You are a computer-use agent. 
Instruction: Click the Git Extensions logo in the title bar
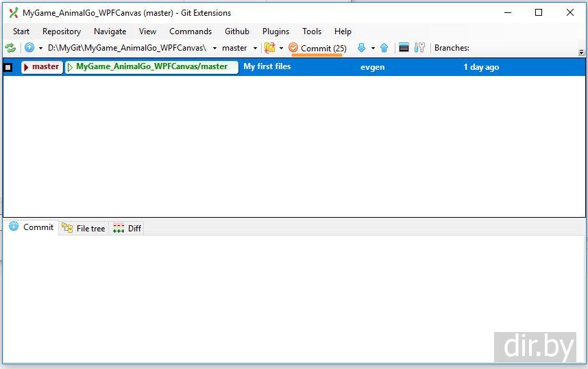(13, 12)
